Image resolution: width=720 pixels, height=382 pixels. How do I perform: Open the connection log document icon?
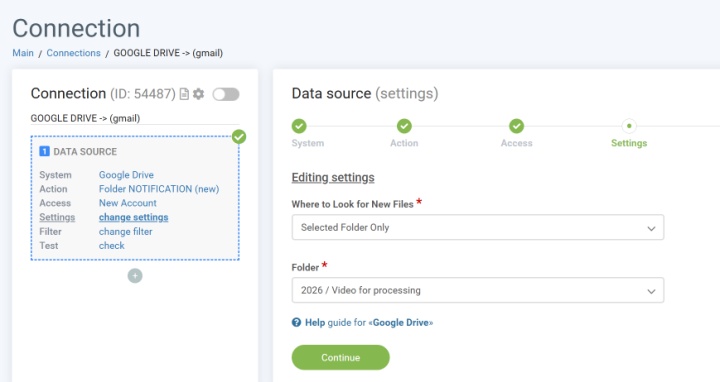click(184, 94)
